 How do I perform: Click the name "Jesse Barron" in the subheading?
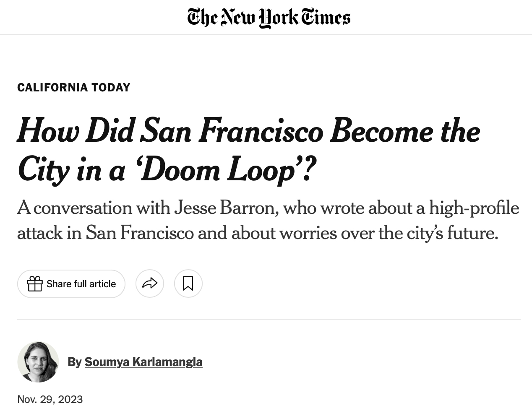226,208
